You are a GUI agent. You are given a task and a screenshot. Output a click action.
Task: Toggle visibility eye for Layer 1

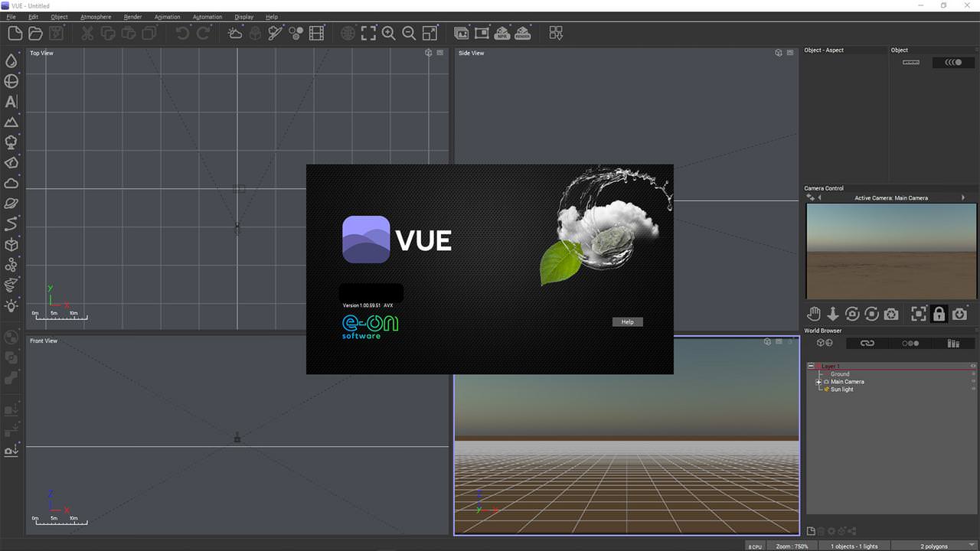point(973,366)
